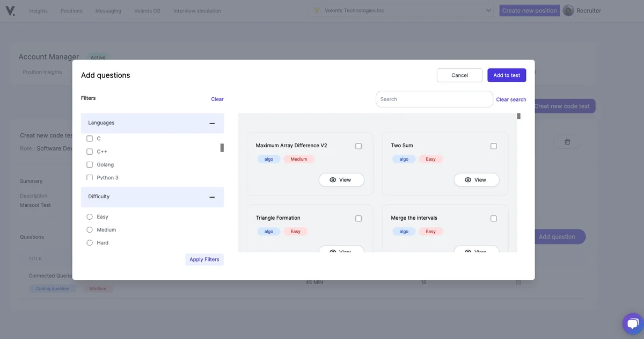Check the Two Sum question box
This screenshot has height=339, width=644.
(x=494, y=146)
